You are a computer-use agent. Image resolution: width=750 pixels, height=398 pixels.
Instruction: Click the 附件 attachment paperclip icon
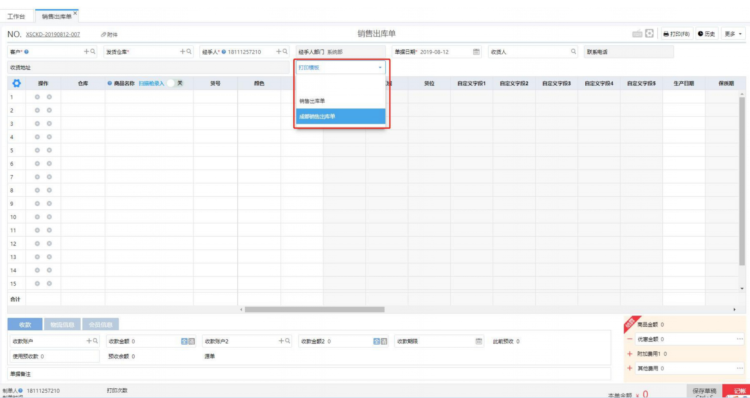pyautogui.click(x=103, y=35)
